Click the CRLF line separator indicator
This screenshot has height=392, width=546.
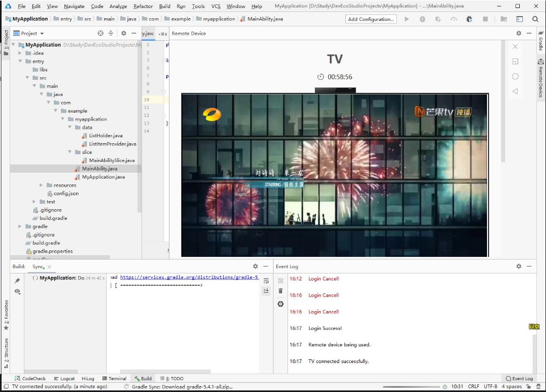click(473, 387)
